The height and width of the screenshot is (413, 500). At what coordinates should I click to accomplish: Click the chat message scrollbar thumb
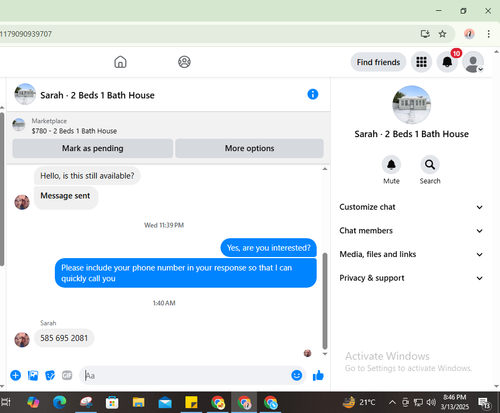325,301
